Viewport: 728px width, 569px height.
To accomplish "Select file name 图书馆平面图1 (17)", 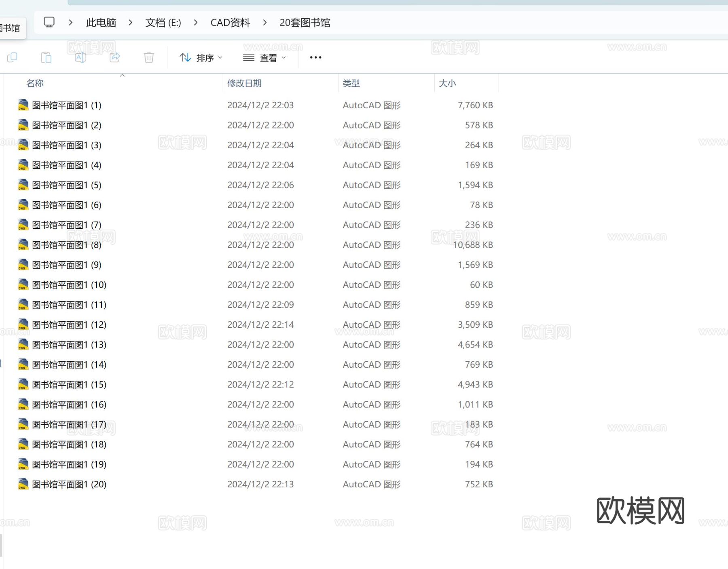I will (x=69, y=424).
